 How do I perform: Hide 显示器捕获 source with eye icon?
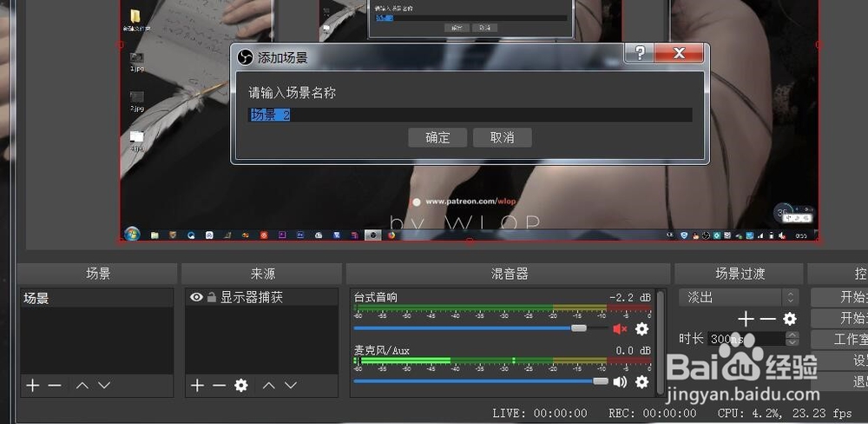pyautogui.click(x=196, y=297)
